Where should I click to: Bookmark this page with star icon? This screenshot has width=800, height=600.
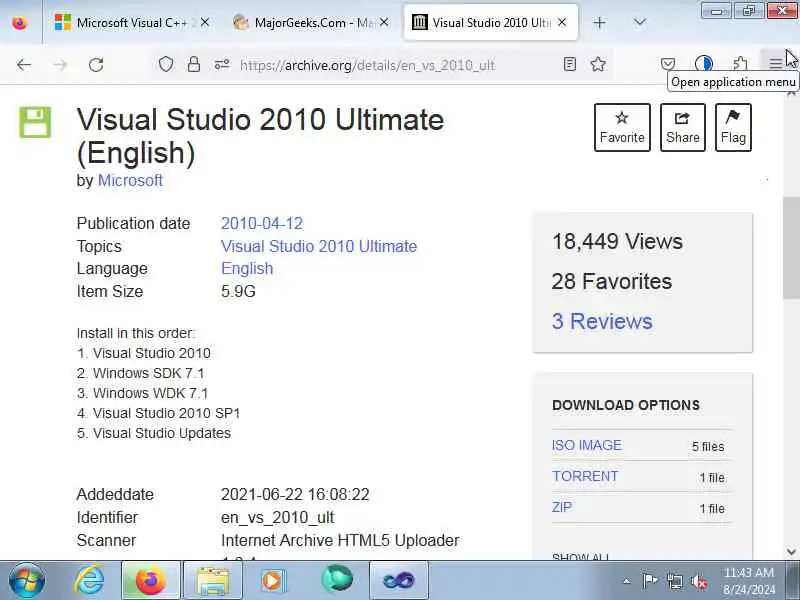pyautogui.click(x=598, y=64)
